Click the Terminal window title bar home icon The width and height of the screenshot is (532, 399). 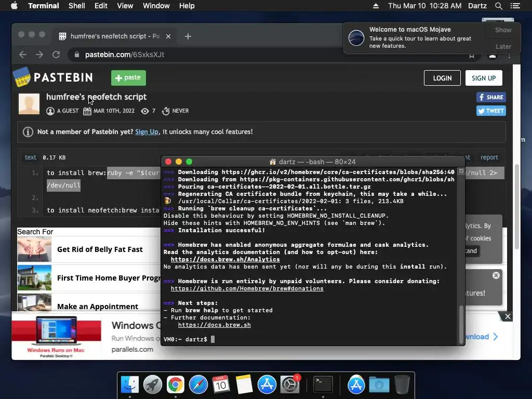click(272, 162)
